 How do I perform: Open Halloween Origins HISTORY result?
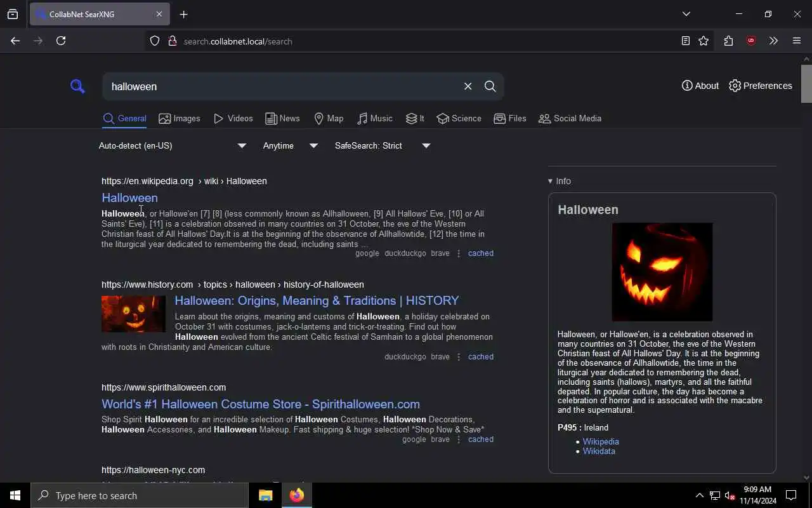pyautogui.click(x=317, y=300)
